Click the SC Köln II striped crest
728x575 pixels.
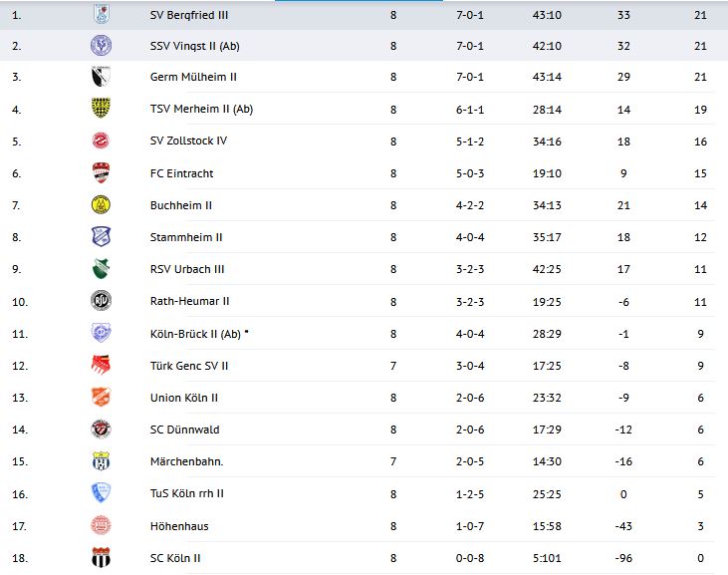click(x=101, y=558)
